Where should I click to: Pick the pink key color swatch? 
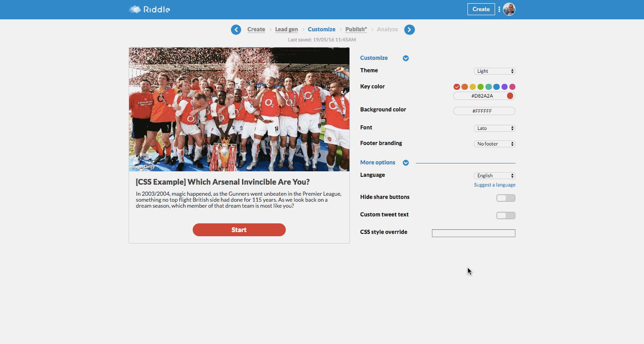(x=512, y=87)
